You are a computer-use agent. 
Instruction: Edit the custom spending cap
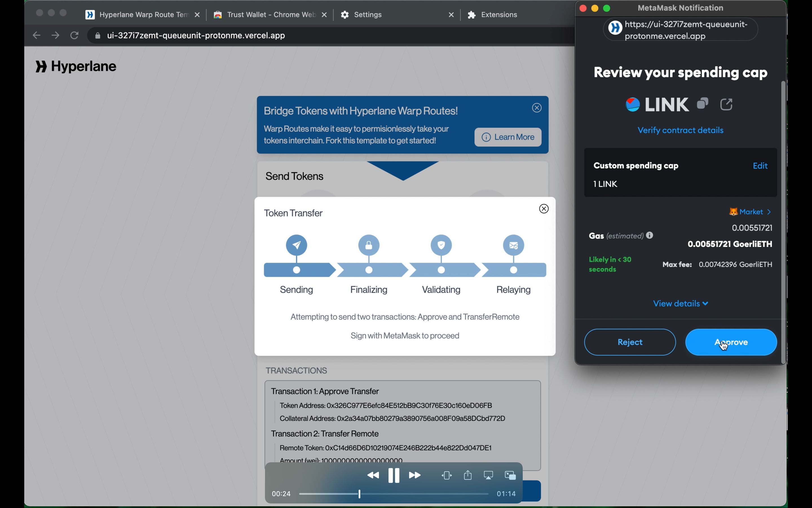pos(760,166)
